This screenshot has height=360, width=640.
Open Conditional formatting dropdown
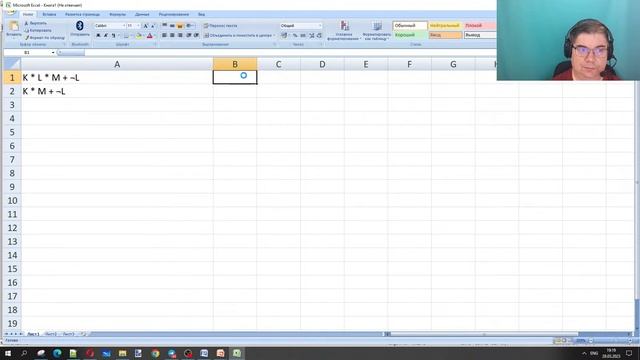point(344,31)
